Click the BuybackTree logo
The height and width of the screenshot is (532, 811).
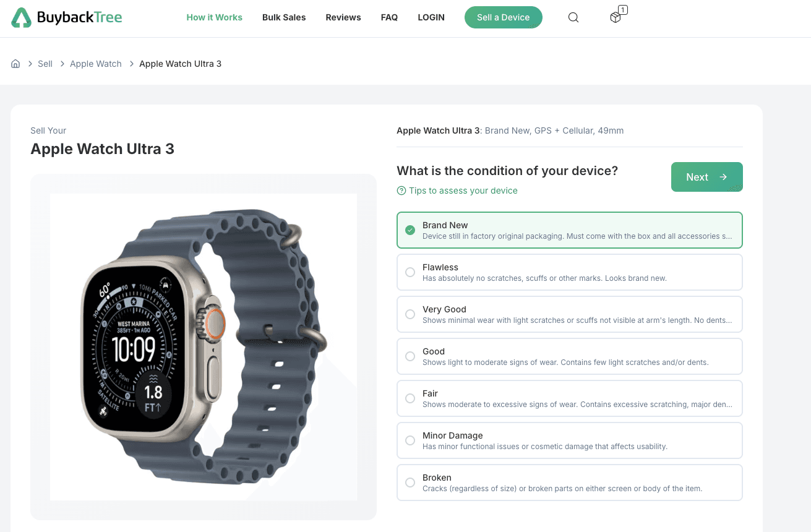tap(67, 17)
